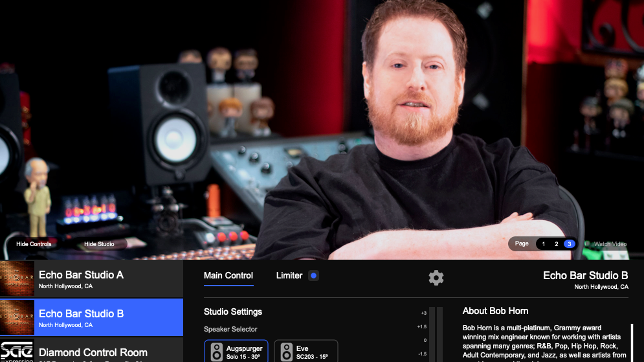Go to page 2
This screenshot has height=362, width=644.
pyautogui.click(x=556, y=244)
